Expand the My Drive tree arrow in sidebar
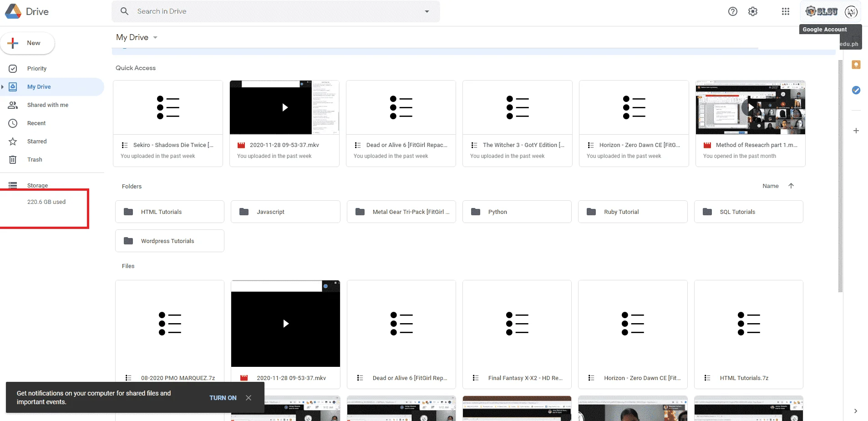Image resolution: width=868 pixels, height=421 pixels. pos(3,87)
